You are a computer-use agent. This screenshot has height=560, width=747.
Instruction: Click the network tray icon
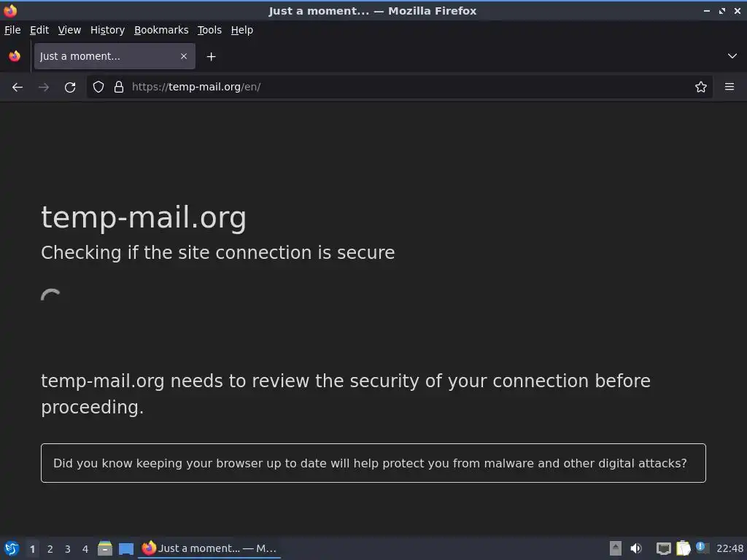664,548
